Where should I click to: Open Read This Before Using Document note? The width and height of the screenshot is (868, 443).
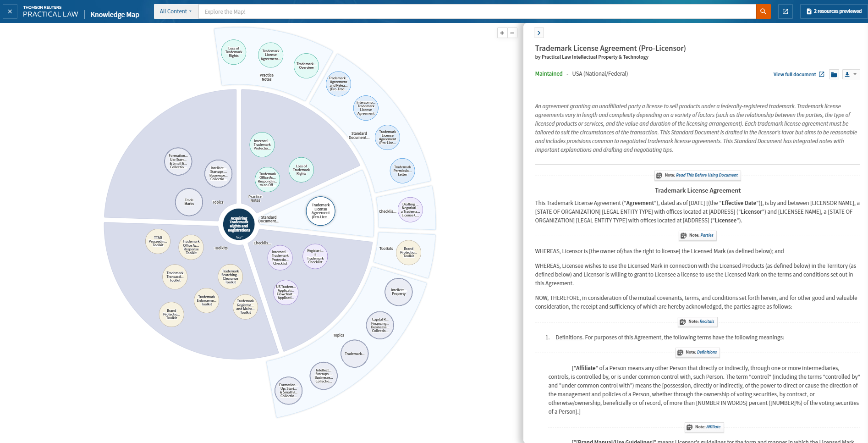(x=698, y=175)
